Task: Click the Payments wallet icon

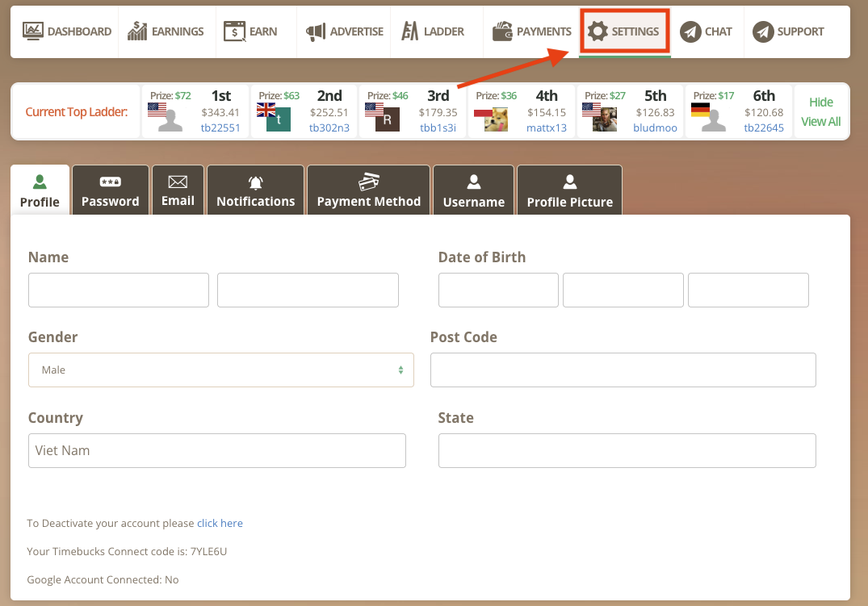Action: pos(502,31)
